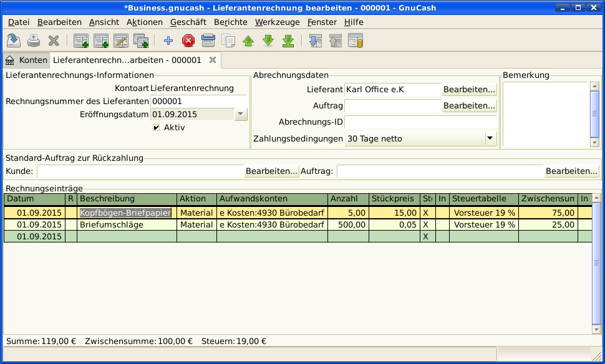
Task: Click the duplicate entry pages icon
Action: coord(228,41)
